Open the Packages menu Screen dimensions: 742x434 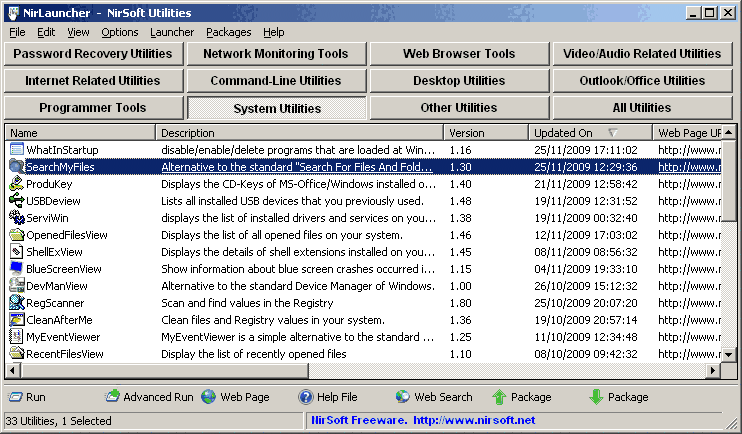(229, 32)
